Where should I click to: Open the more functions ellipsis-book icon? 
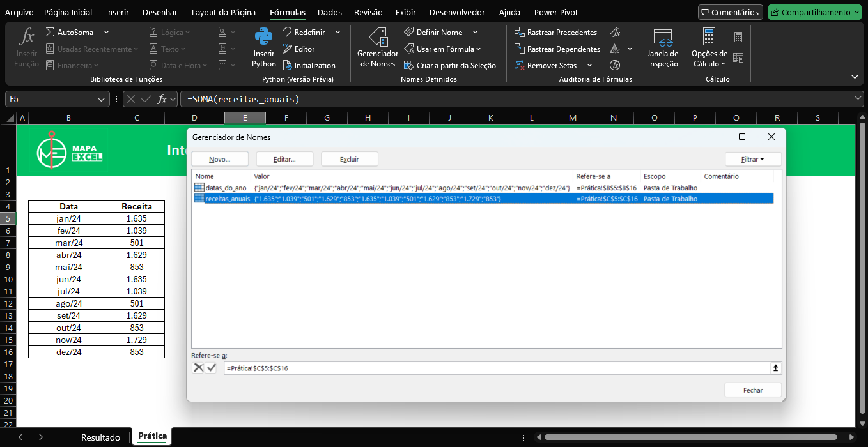(x=222, y=65)
